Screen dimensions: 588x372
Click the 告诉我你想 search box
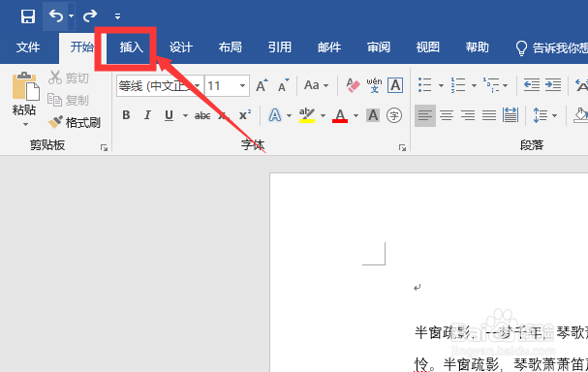pos(551,48)
